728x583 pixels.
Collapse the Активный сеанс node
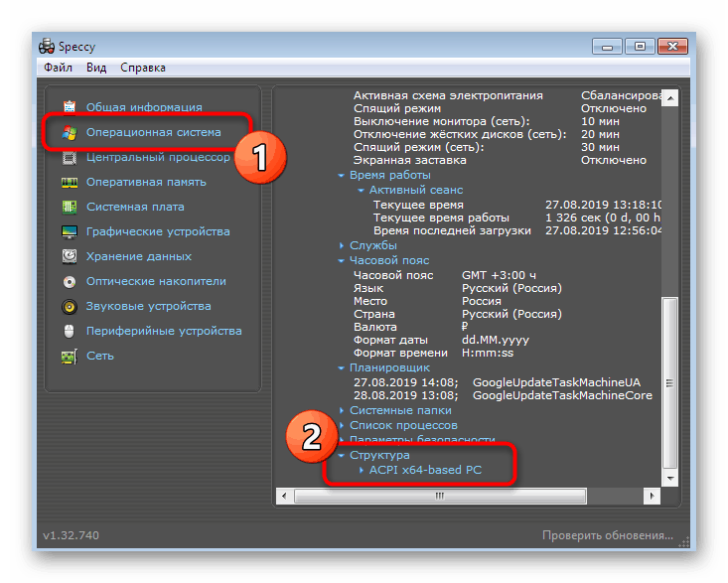361,191
